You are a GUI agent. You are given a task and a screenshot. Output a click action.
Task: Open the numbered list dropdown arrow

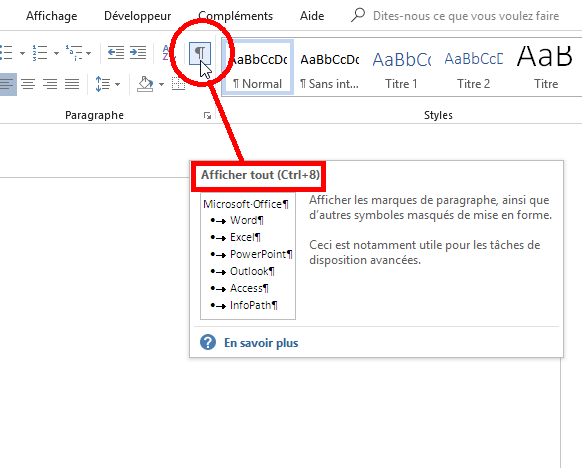click(56, 53)
